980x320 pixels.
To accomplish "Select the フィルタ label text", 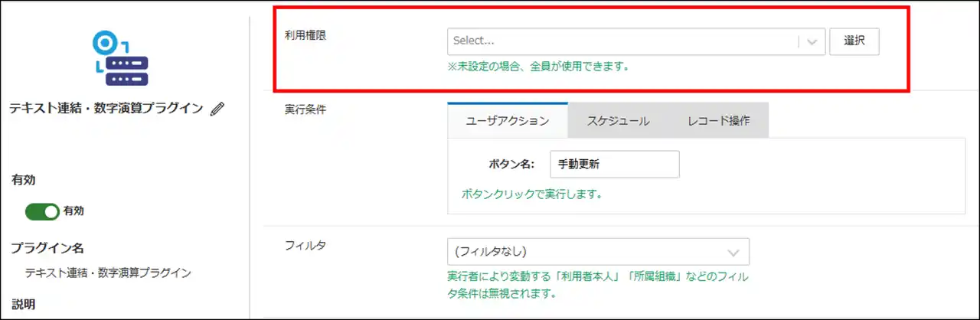I will 305,246.
